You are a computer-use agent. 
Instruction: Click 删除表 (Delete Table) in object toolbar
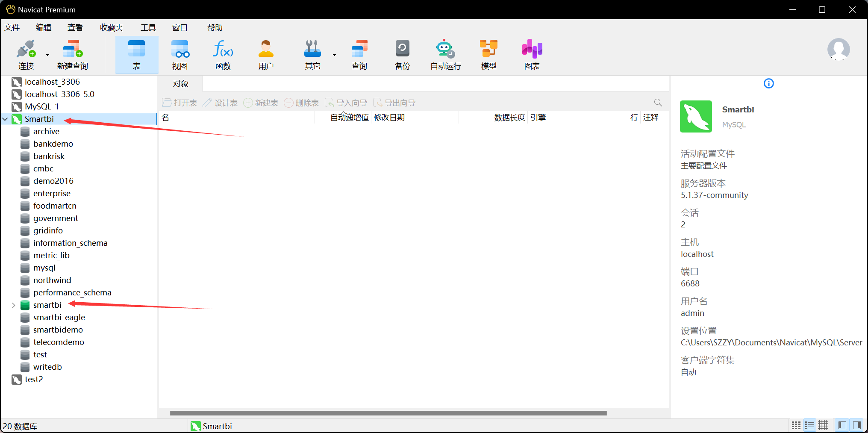[x=301, y=103]
